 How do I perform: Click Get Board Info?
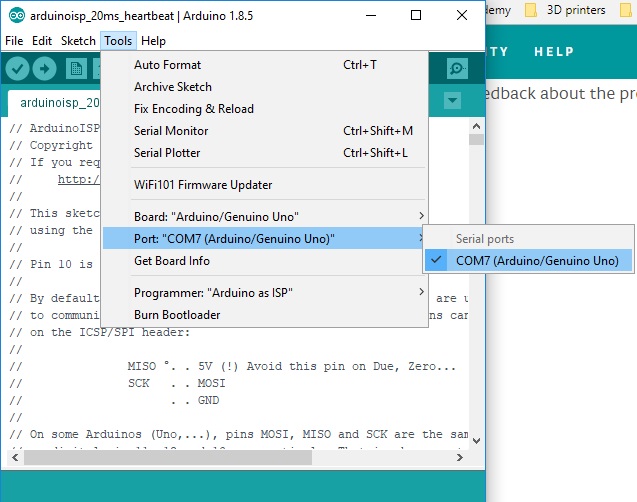pos(264,261)
